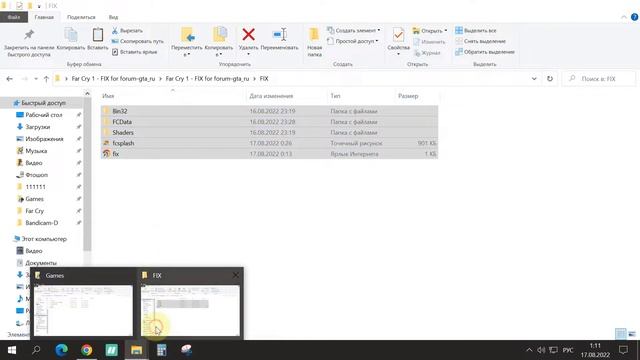
Task: Open recent locations dropdown arrow
Action: [36, 79]
